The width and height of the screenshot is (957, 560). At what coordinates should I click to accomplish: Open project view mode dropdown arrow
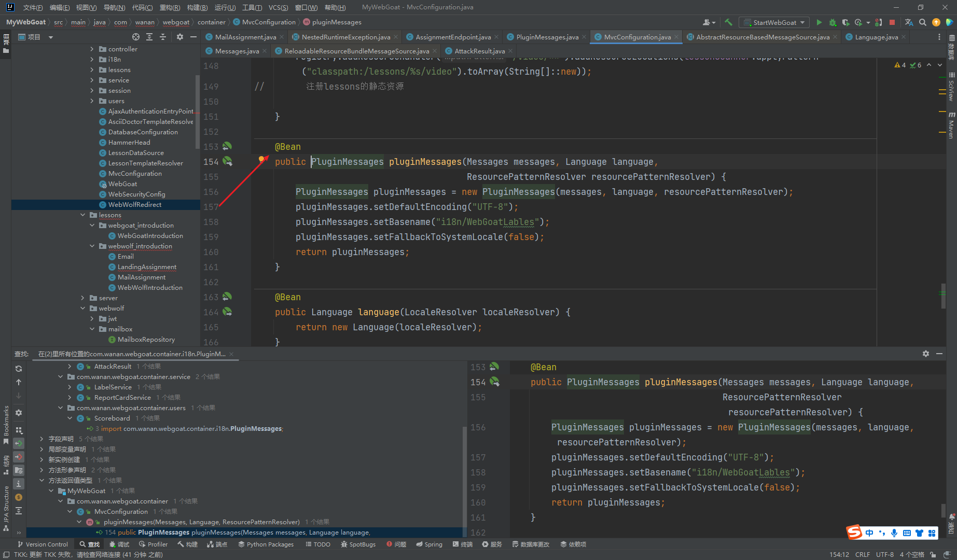(51, 37)
